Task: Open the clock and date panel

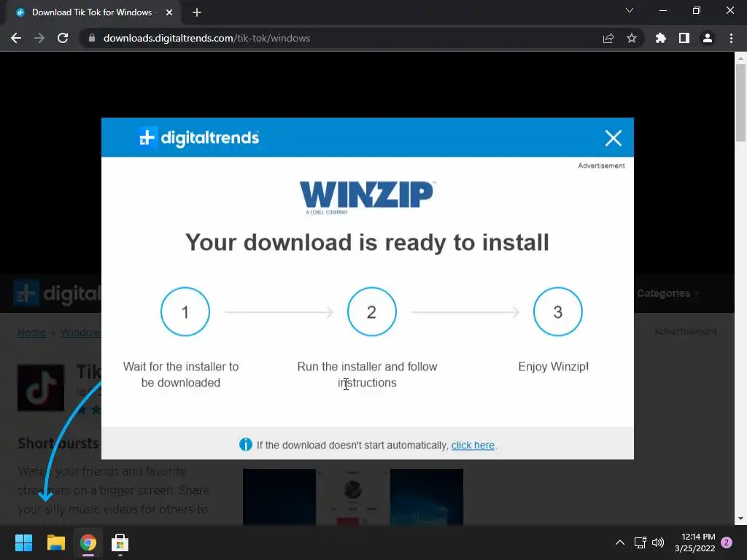Action: 695,542
